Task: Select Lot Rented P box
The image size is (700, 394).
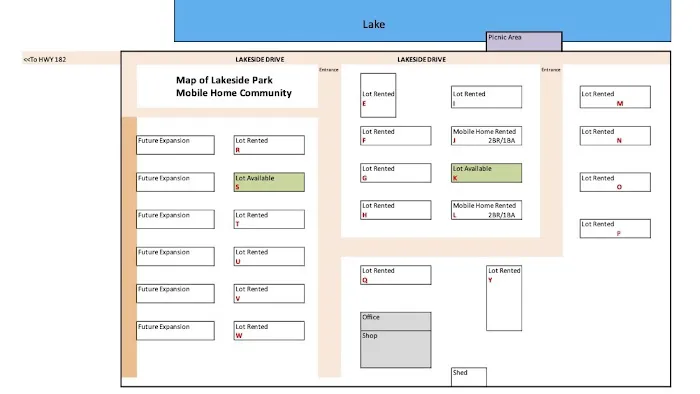Action: point(615,228)
